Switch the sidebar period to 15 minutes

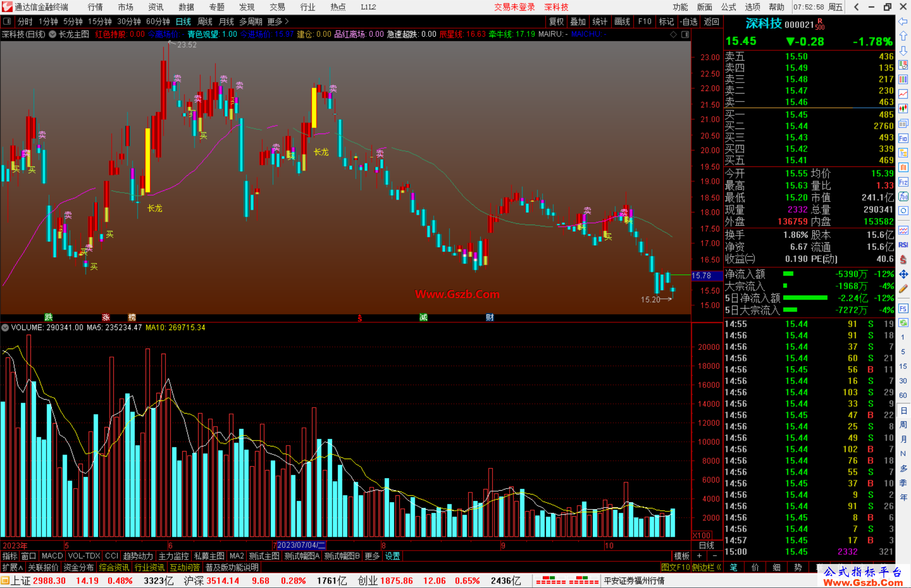click(x=903, y=366)
